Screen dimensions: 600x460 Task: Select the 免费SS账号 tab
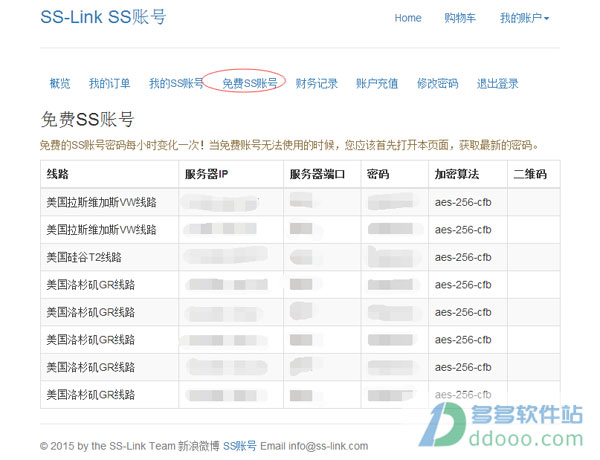(250, 83)
